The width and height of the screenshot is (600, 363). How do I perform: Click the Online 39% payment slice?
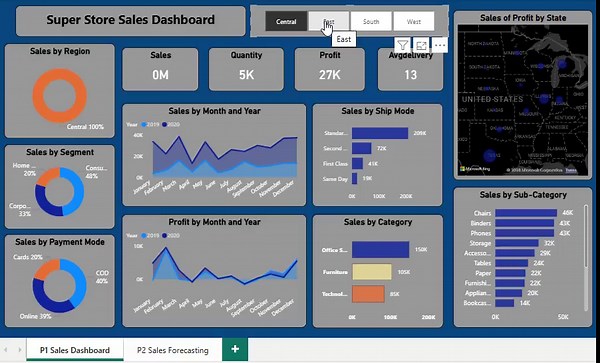tap(46, 300)
